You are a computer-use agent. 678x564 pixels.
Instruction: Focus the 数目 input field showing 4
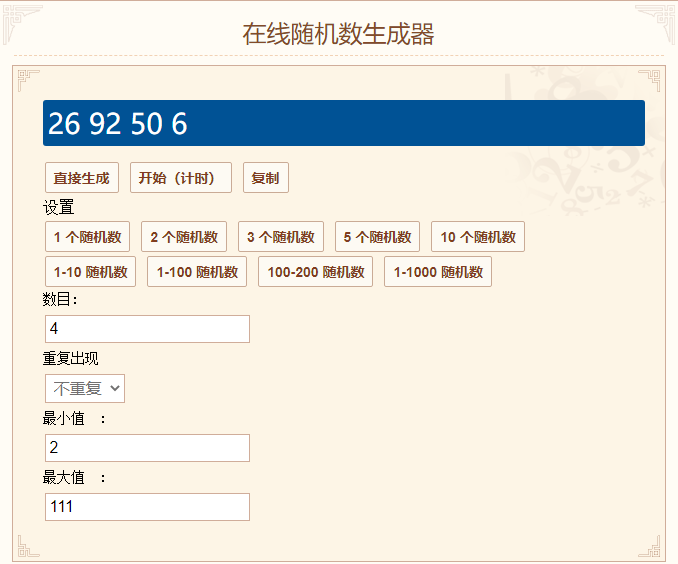tap(147, 329)
